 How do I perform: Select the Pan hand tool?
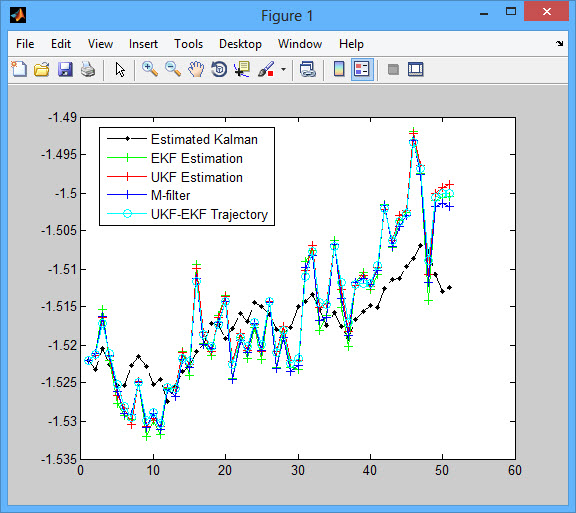tap(196, 69)
